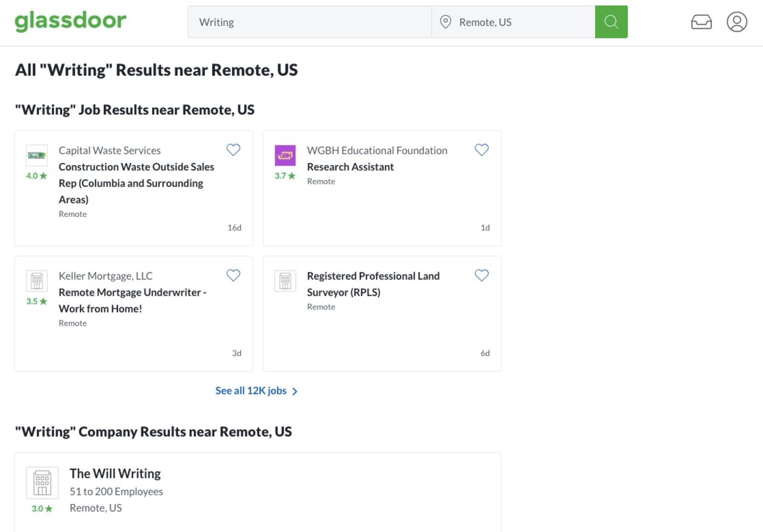Click the Keller Mortgage building placeholder icon
Screen dimensions: 763x532
click(x=37, y=281)
